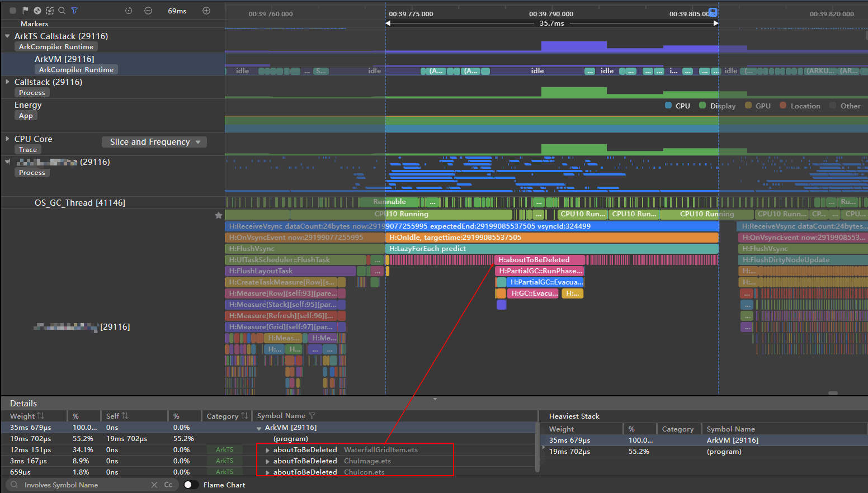This screenshot has height=493, width=868.
Task: Sort by the Category column arrows
Action: [244, 416]
